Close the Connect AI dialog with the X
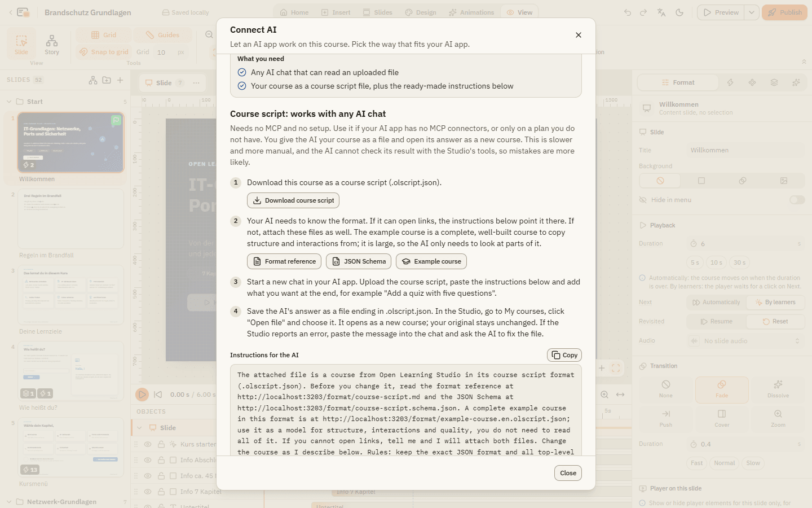Image resolution: width=812 pixels, height=508 pixels. (x=578, y=35)
